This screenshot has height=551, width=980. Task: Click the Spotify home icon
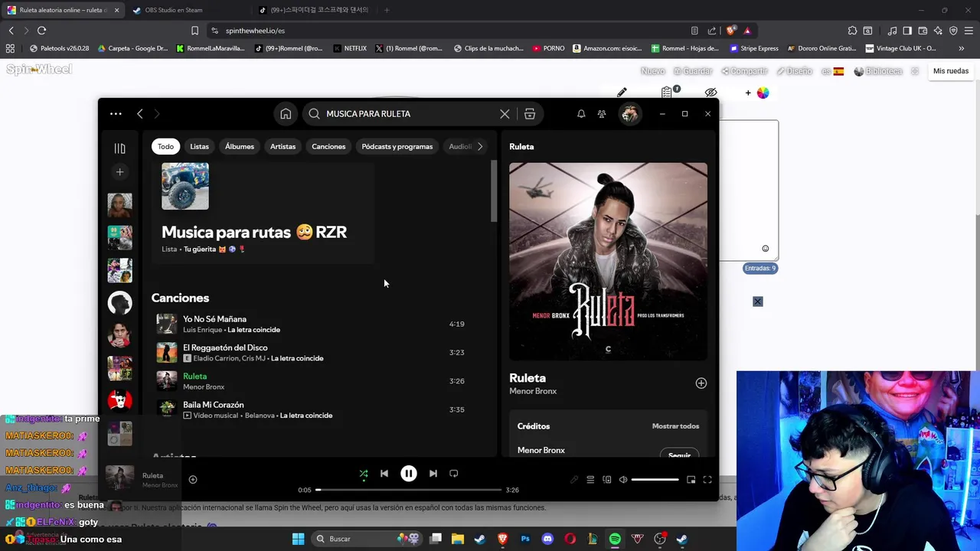click(x=286, y=114)
